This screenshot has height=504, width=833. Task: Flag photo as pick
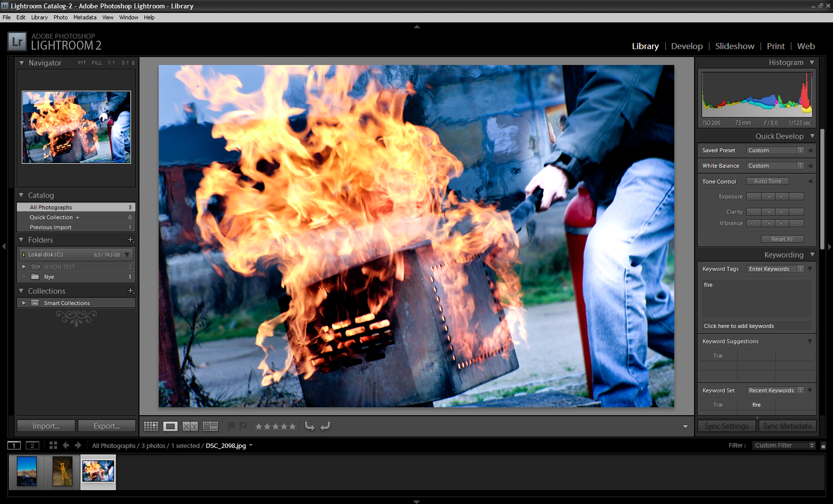click(x=231, y=426)
